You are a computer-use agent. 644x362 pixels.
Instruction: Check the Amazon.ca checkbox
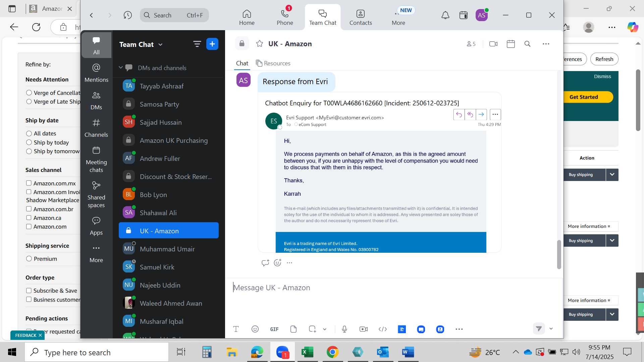(29, 218)
